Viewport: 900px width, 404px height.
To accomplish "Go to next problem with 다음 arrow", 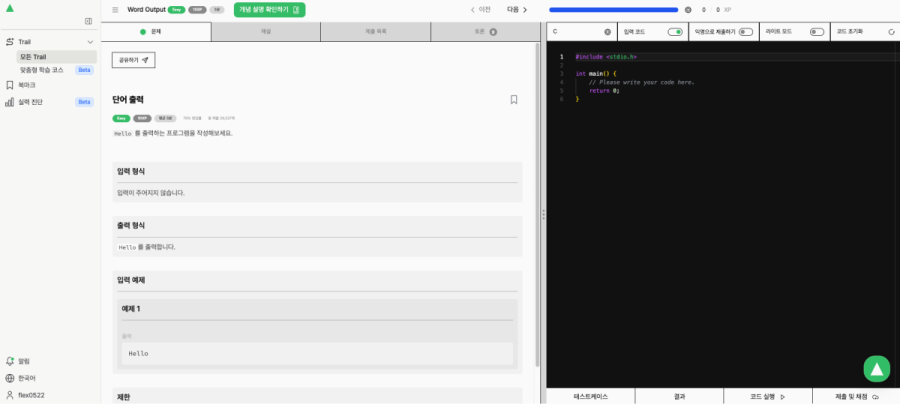I will pos(517,10).
